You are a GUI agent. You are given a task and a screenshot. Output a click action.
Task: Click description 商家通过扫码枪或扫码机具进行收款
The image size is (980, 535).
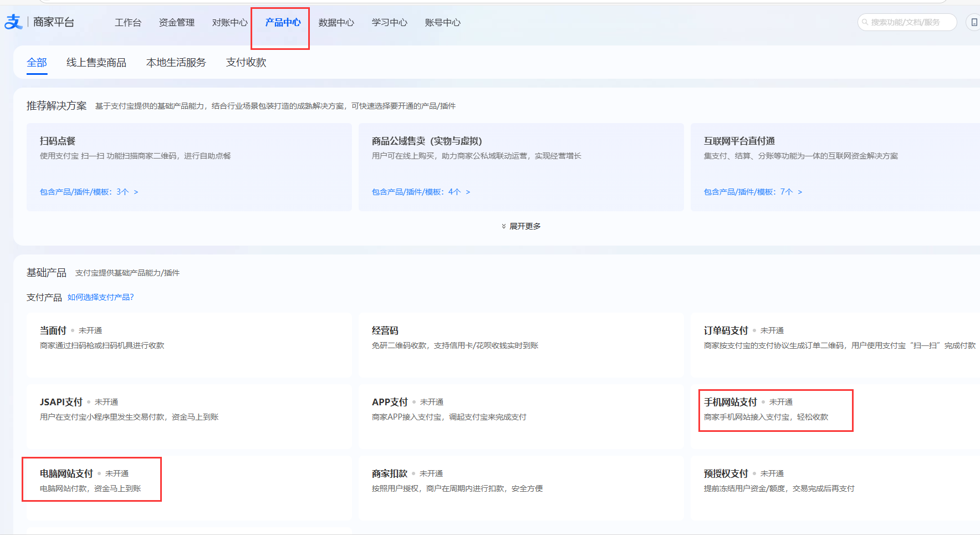pos(102,345)
